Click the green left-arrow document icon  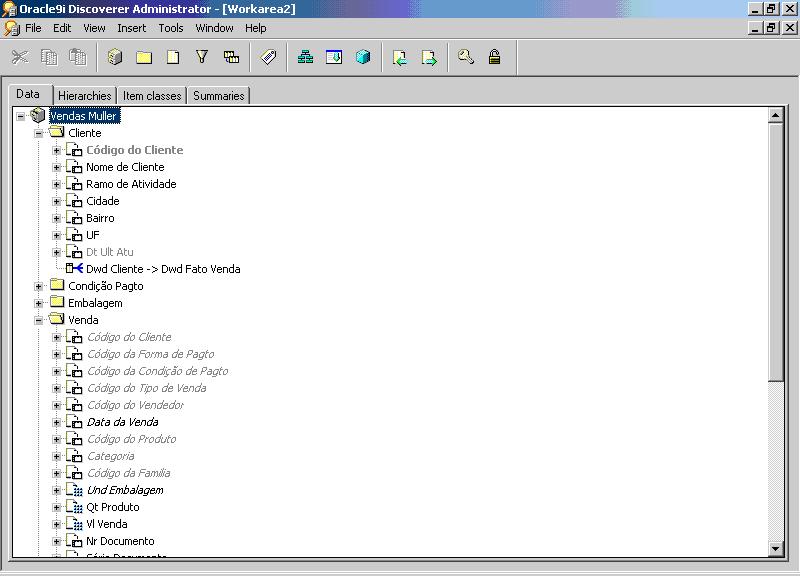pyautogui.click(x=400, y=58)
